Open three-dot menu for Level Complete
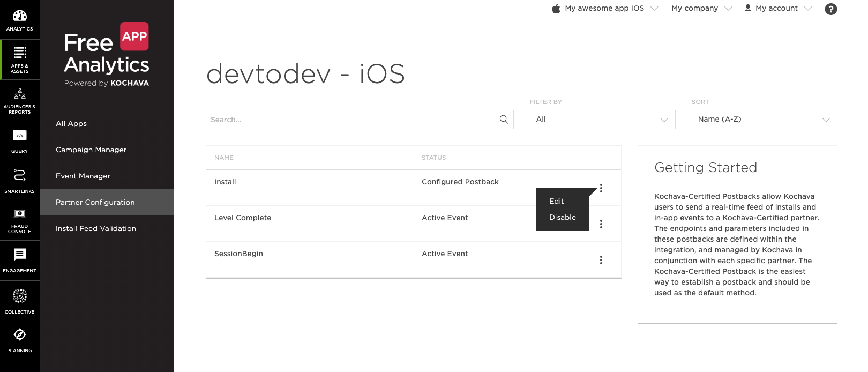868x372 pixels. [601, 224]
